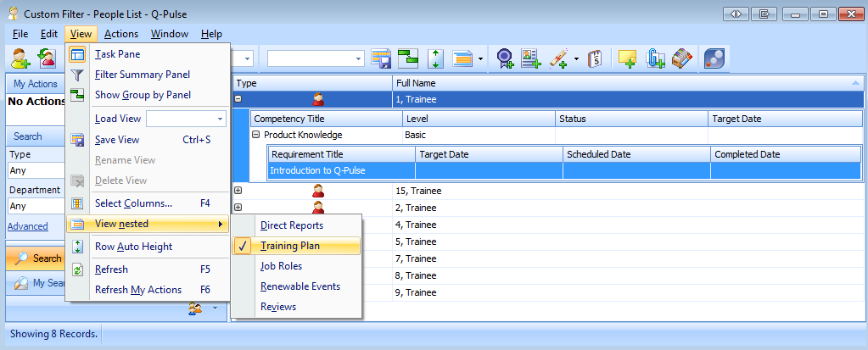The width and height of the screenshot is (868, 350).
Task: Toggle Show Group by Panel option
Action: tap(148, 95)
